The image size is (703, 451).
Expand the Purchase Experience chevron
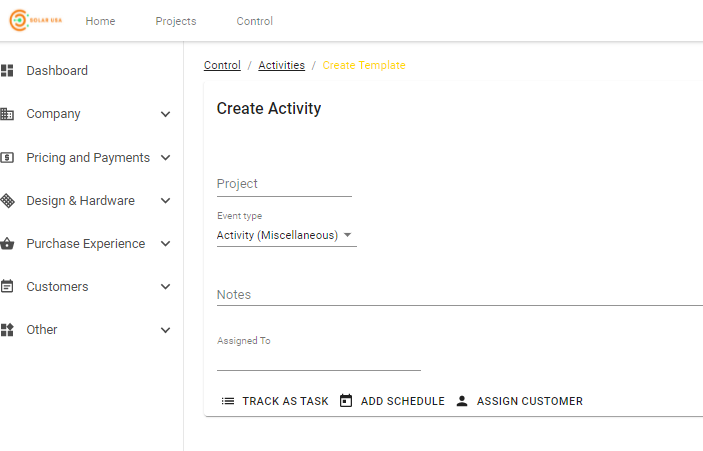[165, 243]
